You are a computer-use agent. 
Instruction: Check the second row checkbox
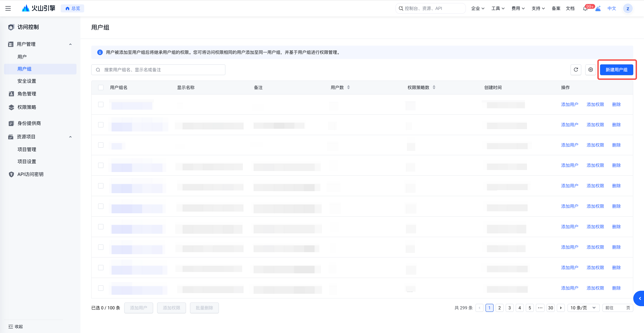coord(101,125)
